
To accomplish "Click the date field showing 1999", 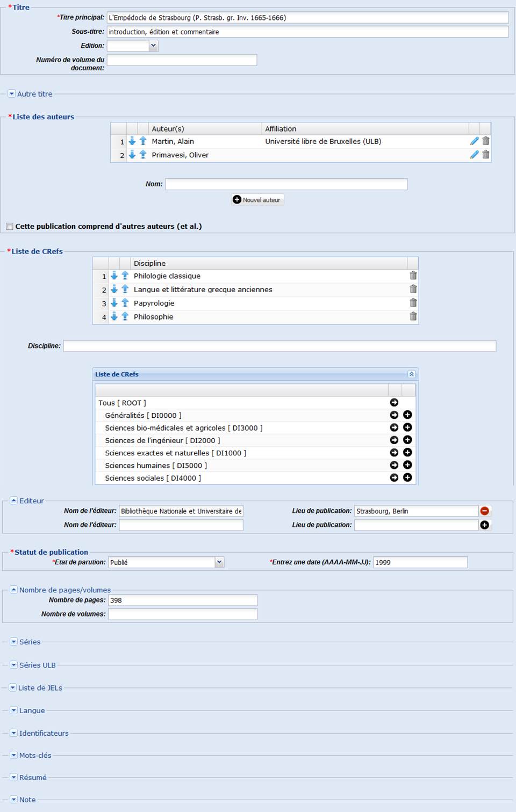I will pyautogui.click(x=420, y=562).
